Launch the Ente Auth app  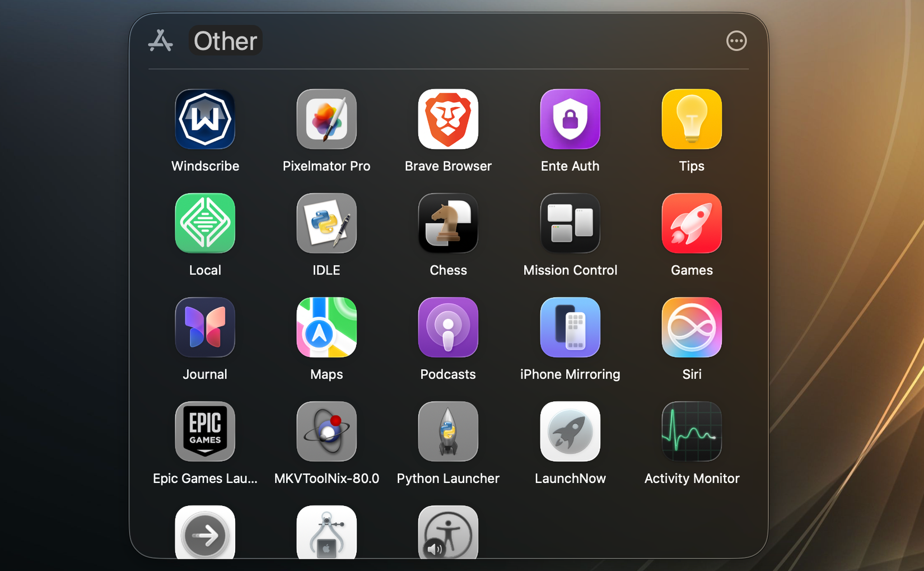570,119
